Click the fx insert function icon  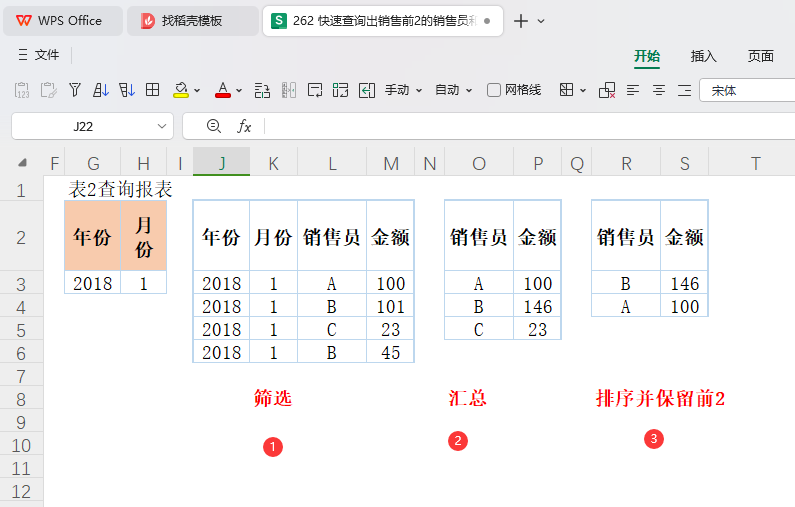pyautogui.click(x=244, y=126)
